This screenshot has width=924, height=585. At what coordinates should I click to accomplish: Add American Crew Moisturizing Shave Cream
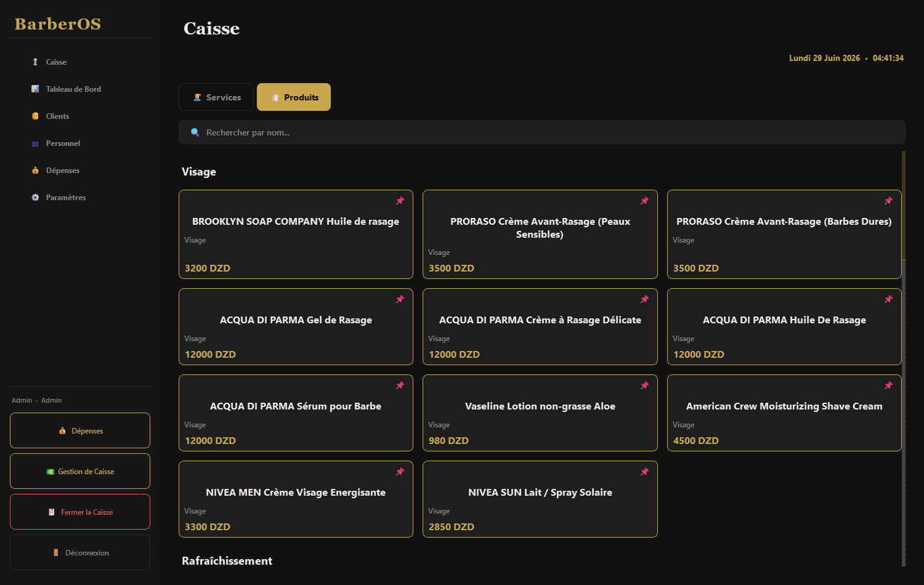[x=784, y=413]
